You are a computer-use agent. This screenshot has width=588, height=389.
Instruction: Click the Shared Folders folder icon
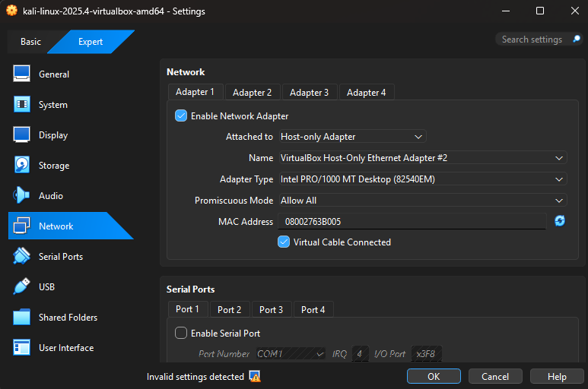(x=21, y=317)
